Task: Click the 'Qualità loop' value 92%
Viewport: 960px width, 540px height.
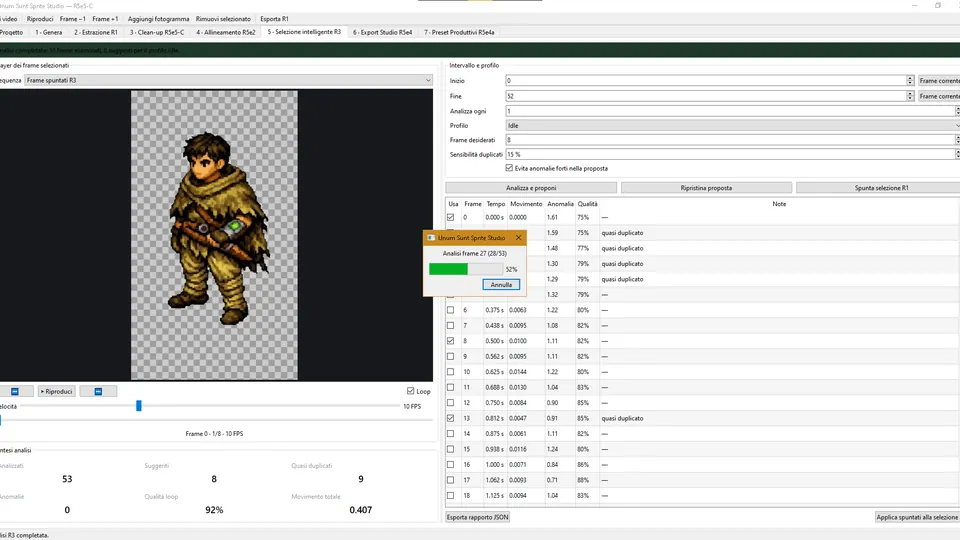Action: pos(214,509)
